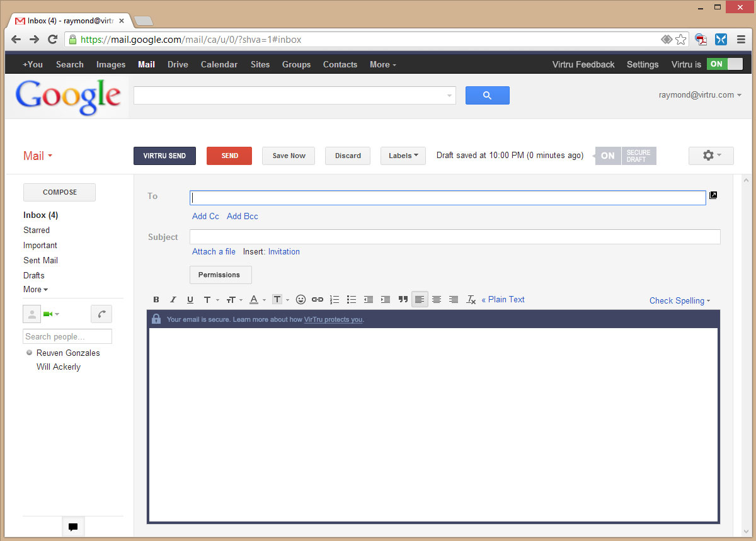This screenshot has width=756, height=541.
Task: Toggle underline formatting in the compose toolbar
Action: [190, 300]
